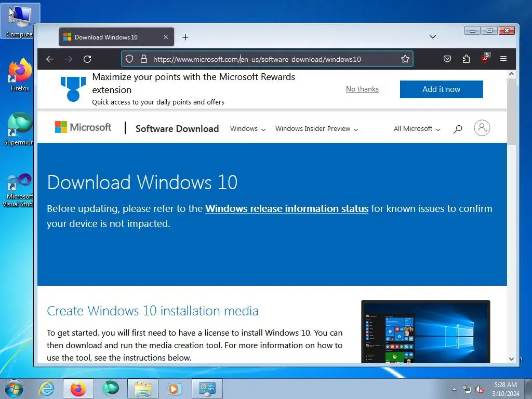
Task: Click the muted volume tray icon
Action: click(x=480, y=389)
